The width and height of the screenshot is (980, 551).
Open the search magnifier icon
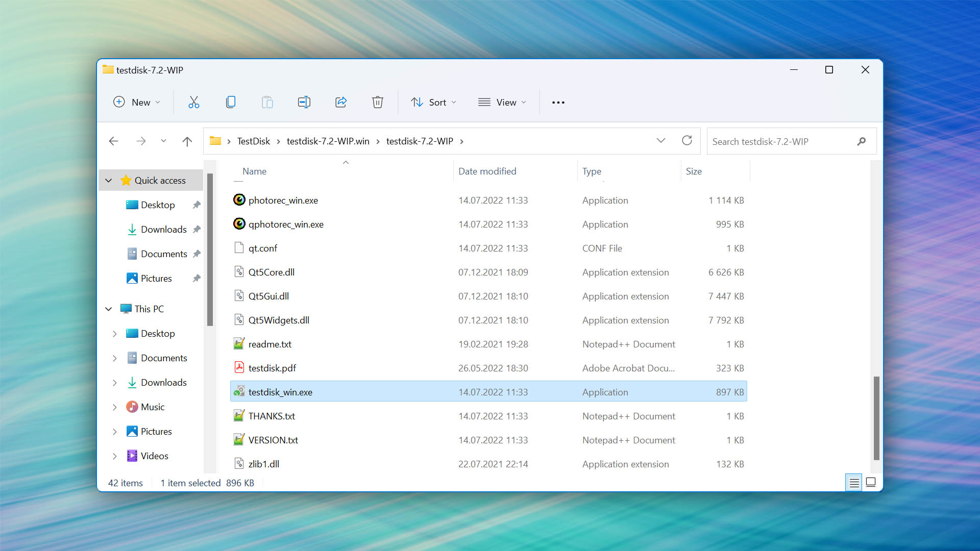[862, 141]
